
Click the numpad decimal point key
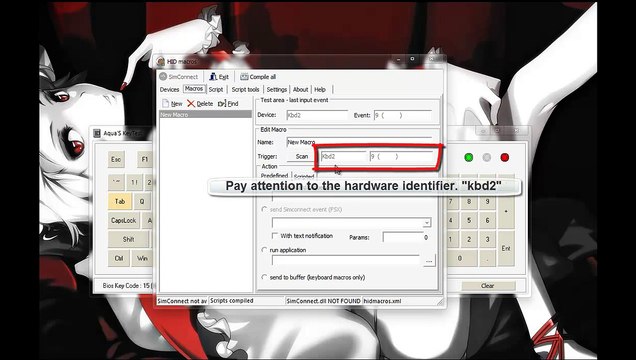[x=487, y=258]
